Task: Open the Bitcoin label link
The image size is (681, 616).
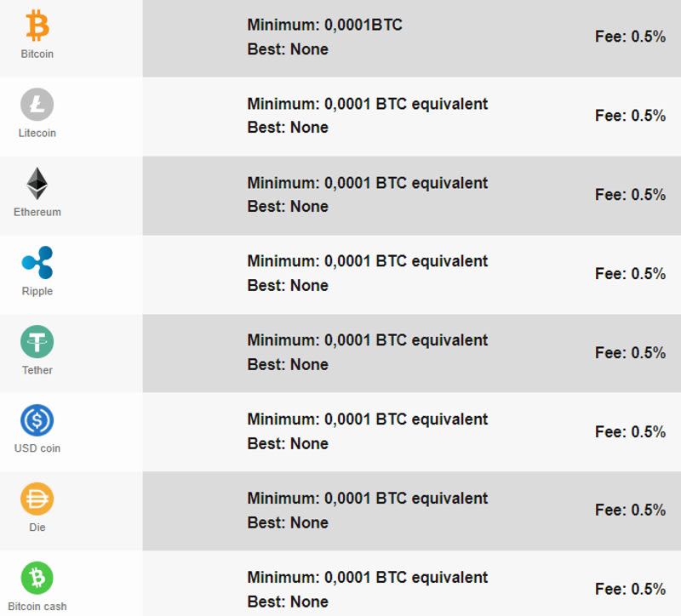Action: click(37, 54)
